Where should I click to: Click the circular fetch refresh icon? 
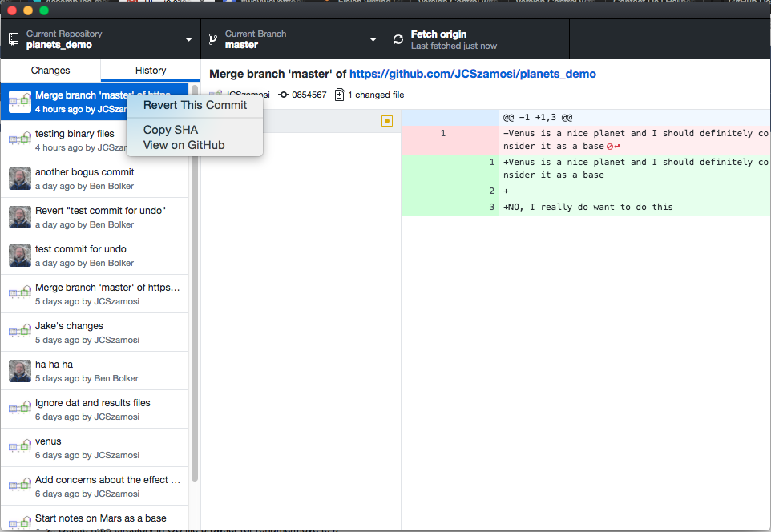398,38
